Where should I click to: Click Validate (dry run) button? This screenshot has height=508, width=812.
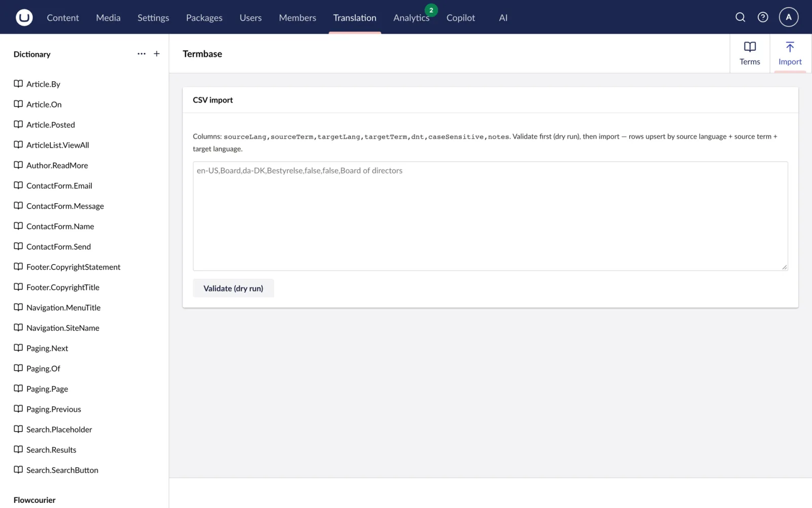pyautogui.click(x=233, y=288)
